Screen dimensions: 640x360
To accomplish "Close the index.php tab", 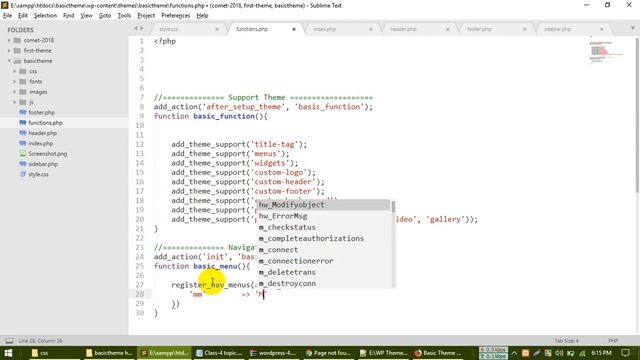I will coord(371,29).
